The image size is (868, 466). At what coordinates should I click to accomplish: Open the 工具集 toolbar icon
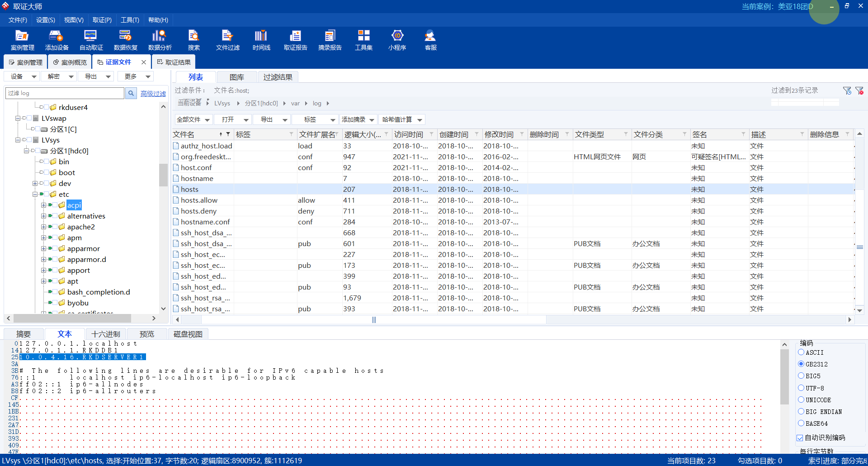[x=363, y=40]
